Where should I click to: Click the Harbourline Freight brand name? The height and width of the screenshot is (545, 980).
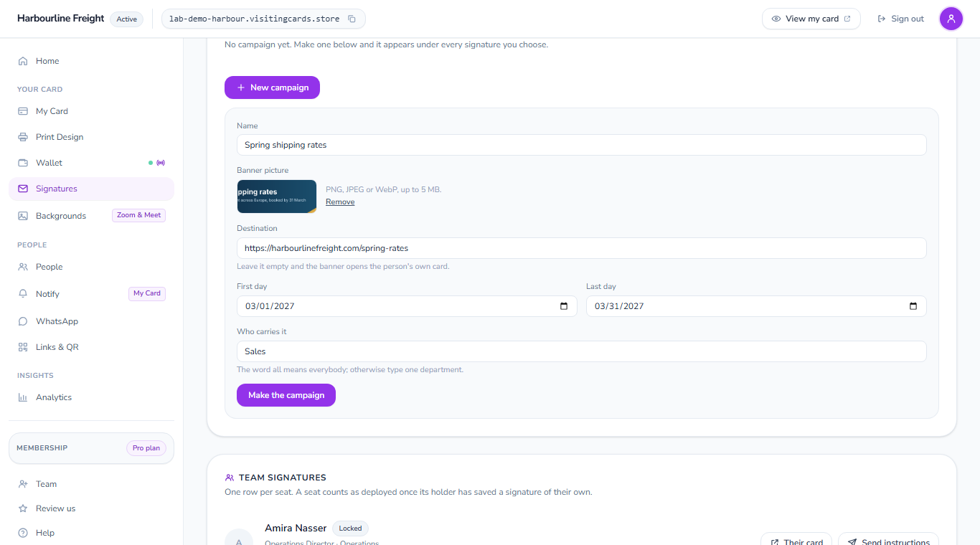click(x=61, y=19)
